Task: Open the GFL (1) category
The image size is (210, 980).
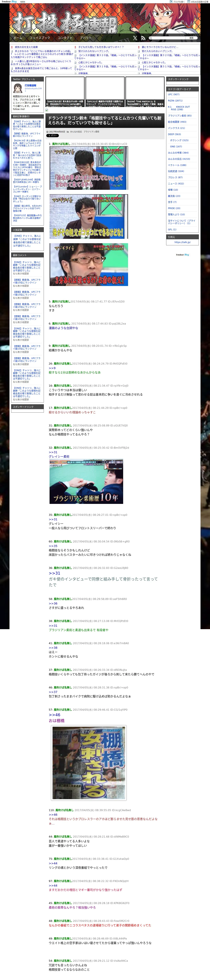Action: point(172,229)
